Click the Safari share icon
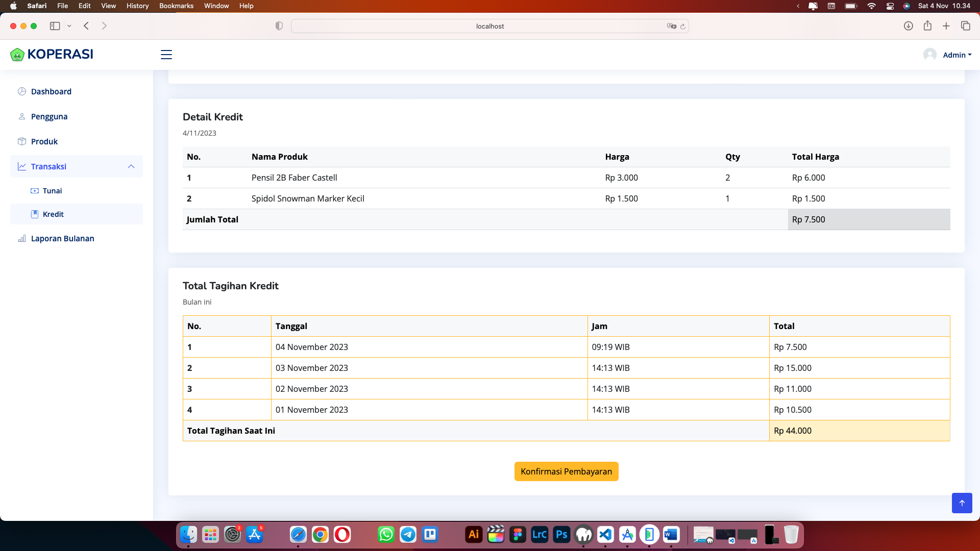 (927, 26)
